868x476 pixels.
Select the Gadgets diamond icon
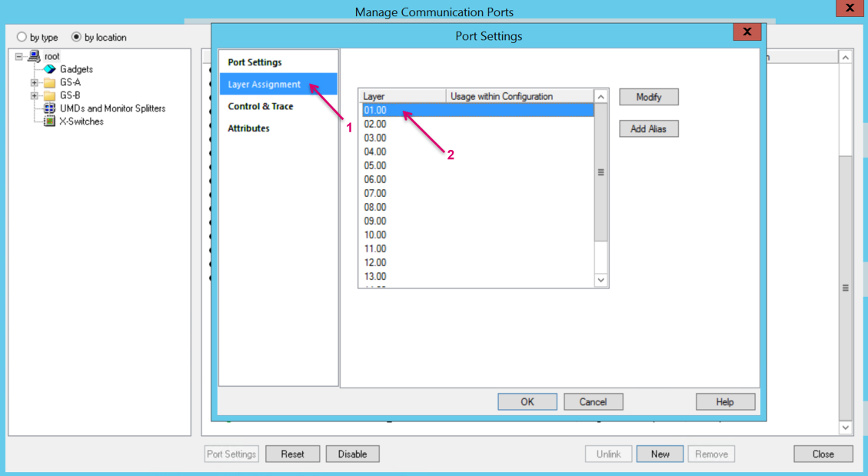49,69
